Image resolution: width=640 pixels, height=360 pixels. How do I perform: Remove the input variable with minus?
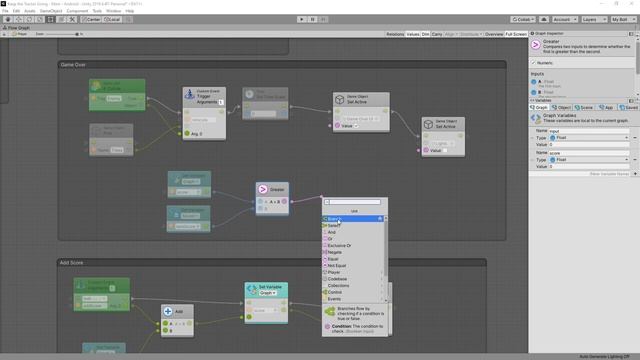635,138
